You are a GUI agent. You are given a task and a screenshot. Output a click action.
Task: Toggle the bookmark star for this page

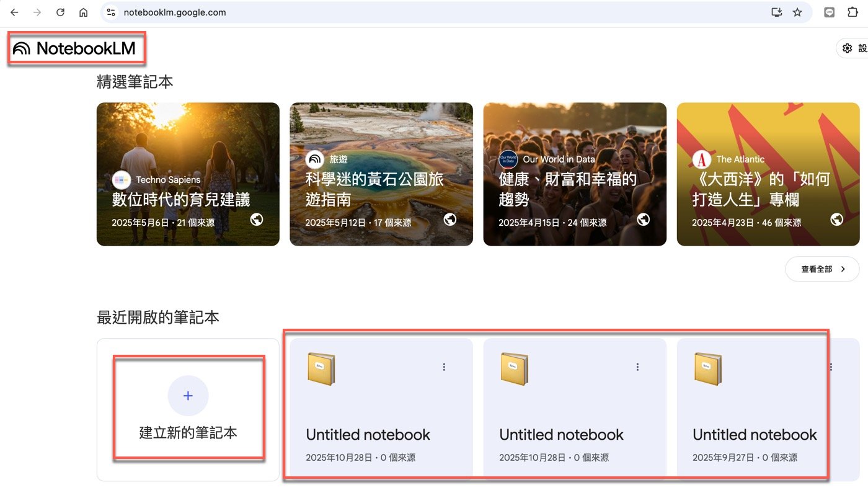798,11
